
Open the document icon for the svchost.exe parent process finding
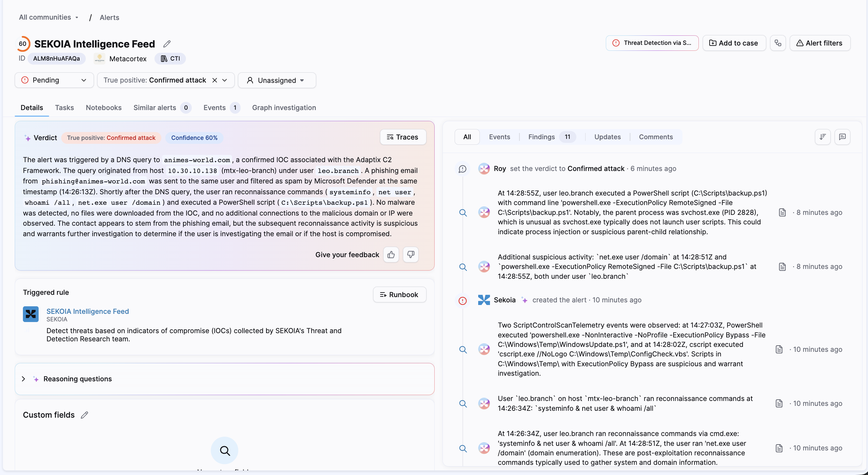782,213
